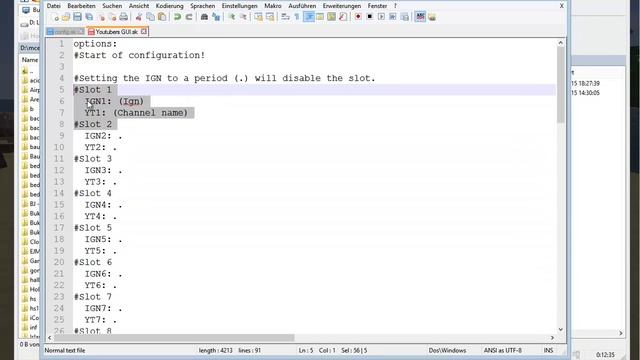Click the '#Slot 5' comment line
Viewport: 640px width, 360px height.
(x=93, y=228)
